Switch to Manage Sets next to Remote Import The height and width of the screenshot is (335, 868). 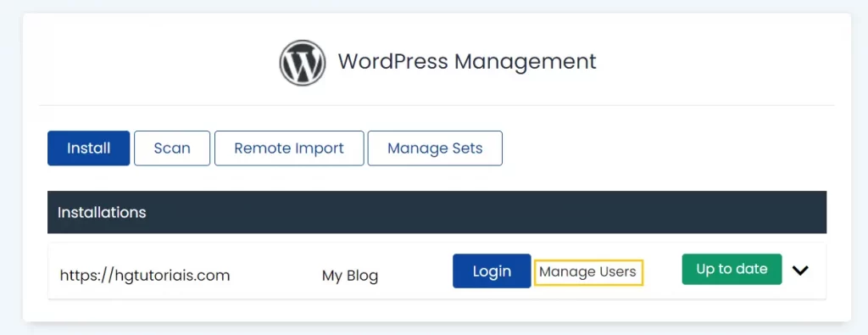pyautogui.click(x=435, y=148)
